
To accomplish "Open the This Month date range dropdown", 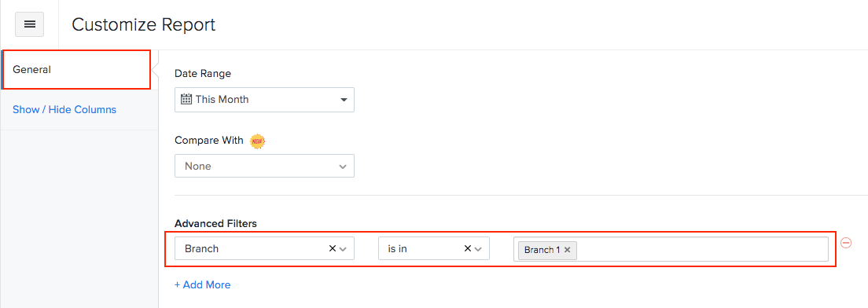I will tap(265, 100).
